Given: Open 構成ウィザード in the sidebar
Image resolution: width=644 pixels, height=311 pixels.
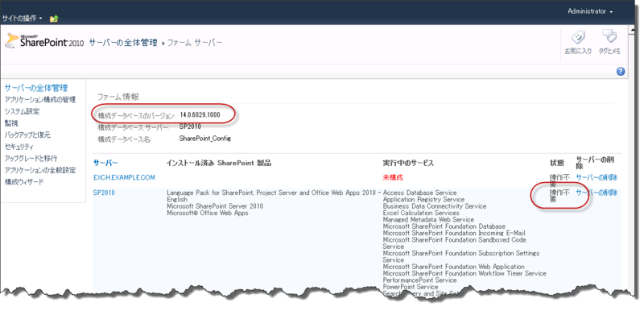Looking at the screenshot, I should pyautogui.click(x=24, y=182).
